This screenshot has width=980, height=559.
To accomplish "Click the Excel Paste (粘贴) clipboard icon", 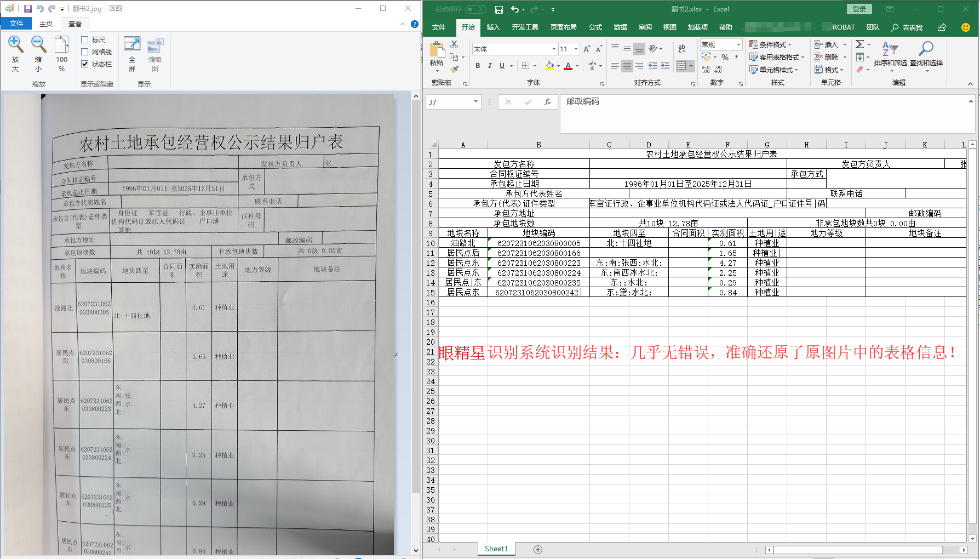I will click(x=437, y=50).
